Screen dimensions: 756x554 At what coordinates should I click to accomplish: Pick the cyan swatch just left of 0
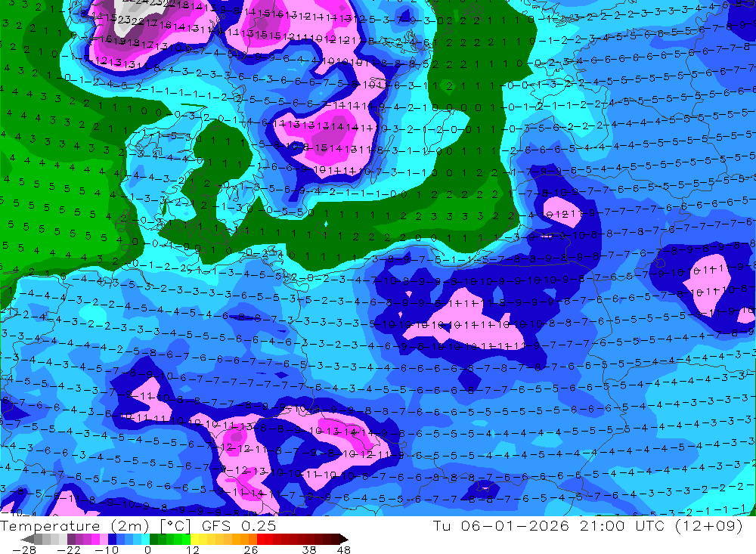(x=145, y=539)
